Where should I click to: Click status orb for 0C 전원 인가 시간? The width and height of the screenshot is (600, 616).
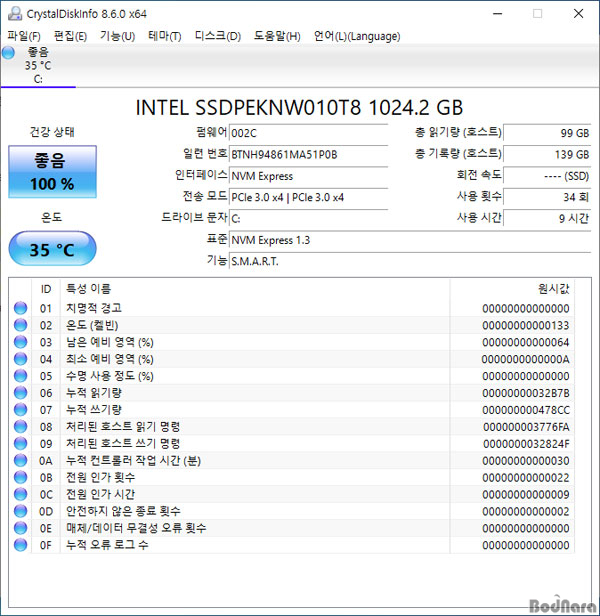[x=20, y=494]
